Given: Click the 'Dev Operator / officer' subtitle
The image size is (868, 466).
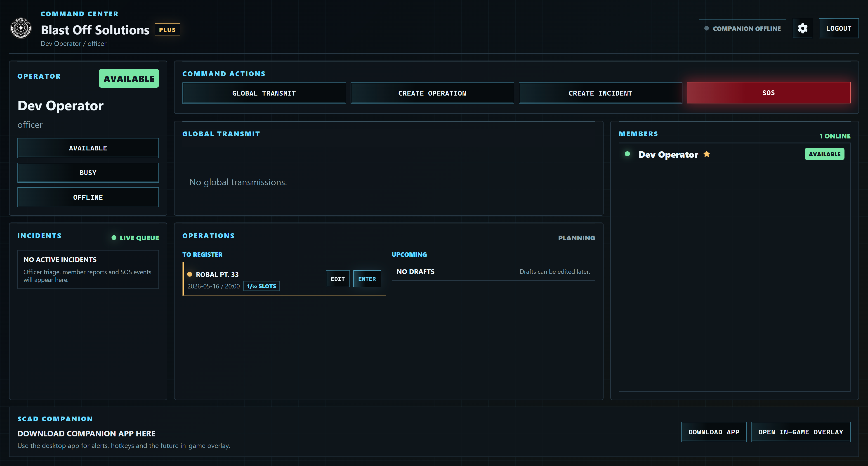Looking at the screenshot, I should click(x=73, y=43).
